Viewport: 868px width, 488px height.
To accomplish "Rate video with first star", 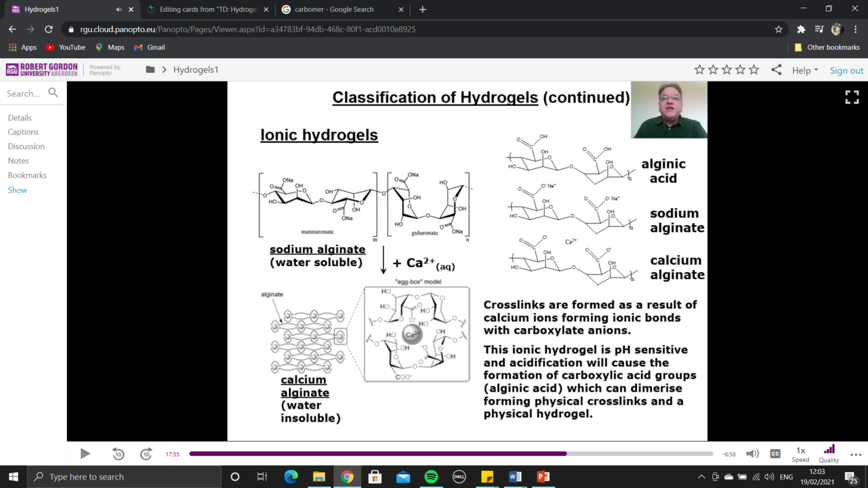I will click(699, 70).
